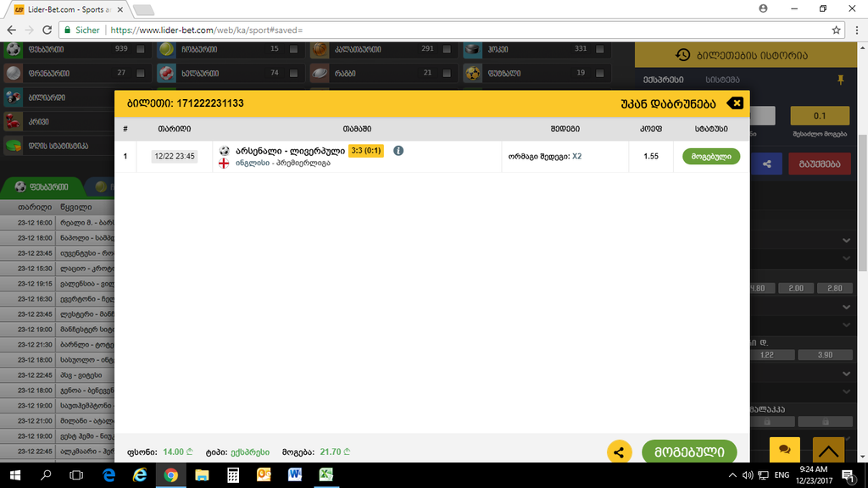Click the rugby ball რაგბი icon
Screen dimensions: 868x488
pos(320,73)
